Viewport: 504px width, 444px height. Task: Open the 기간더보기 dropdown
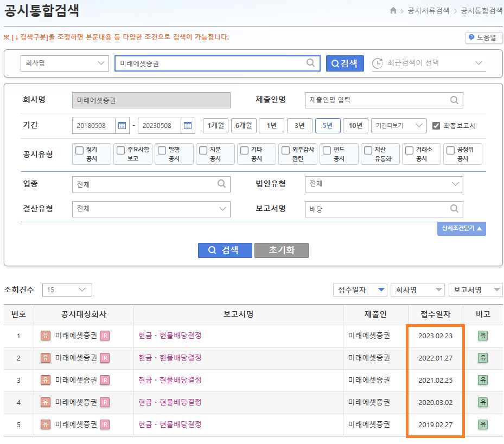[x=399, y=126]
